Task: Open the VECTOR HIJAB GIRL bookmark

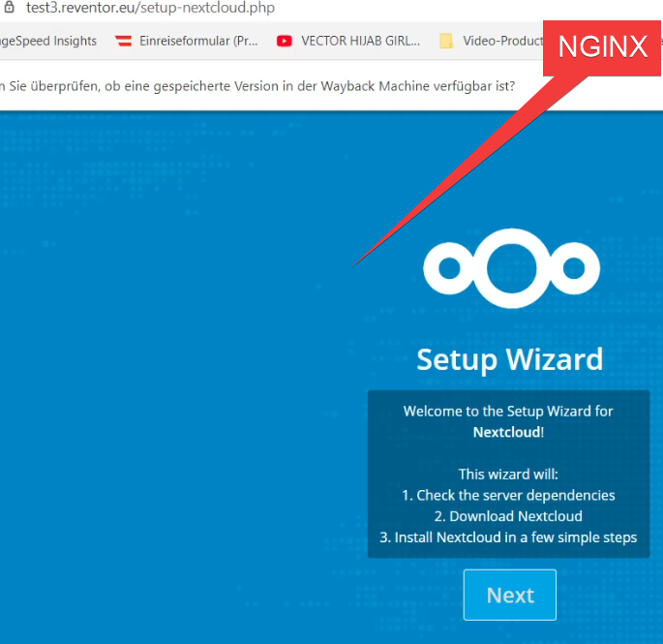Action: click(348, 41)
